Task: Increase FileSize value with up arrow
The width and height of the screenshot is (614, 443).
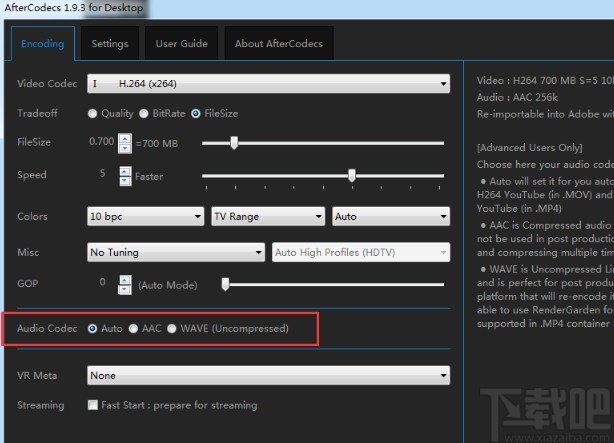Action: 125,139
